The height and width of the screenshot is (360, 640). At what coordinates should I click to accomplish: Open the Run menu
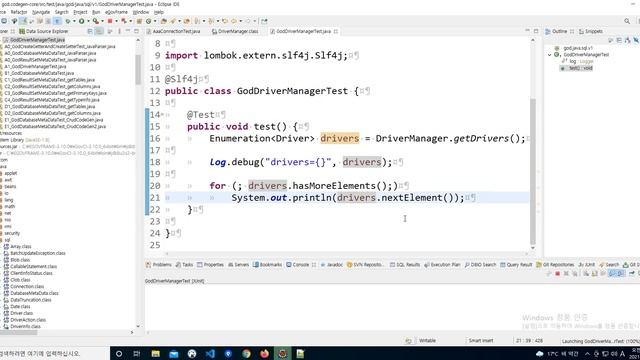(96, 12)
